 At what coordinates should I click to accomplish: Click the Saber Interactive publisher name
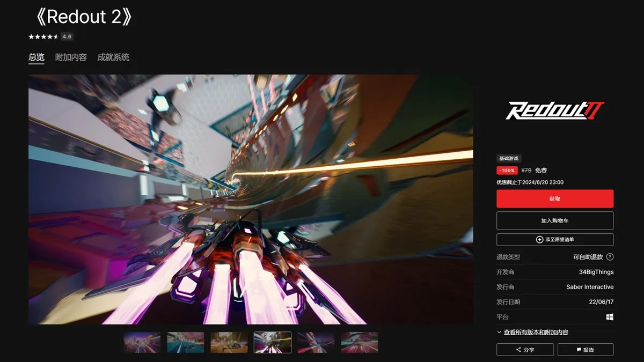point(590,287)
